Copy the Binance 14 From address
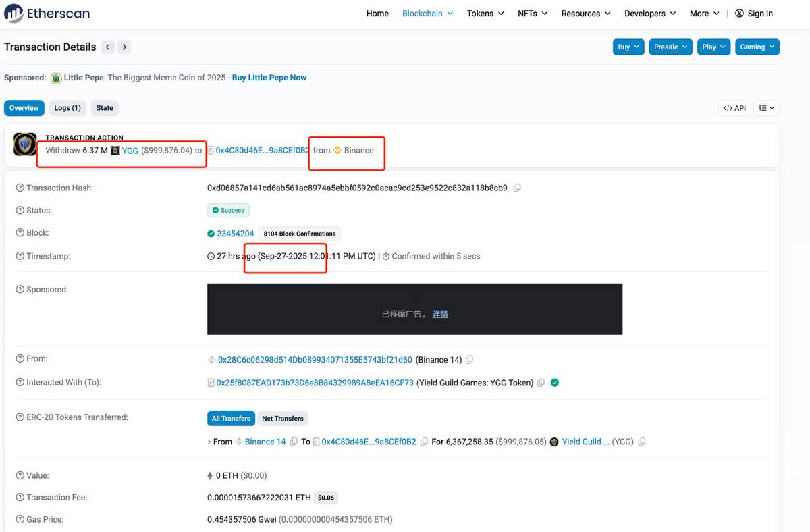Viewport: 810px width, 532px height. click(x=469, y=360)
